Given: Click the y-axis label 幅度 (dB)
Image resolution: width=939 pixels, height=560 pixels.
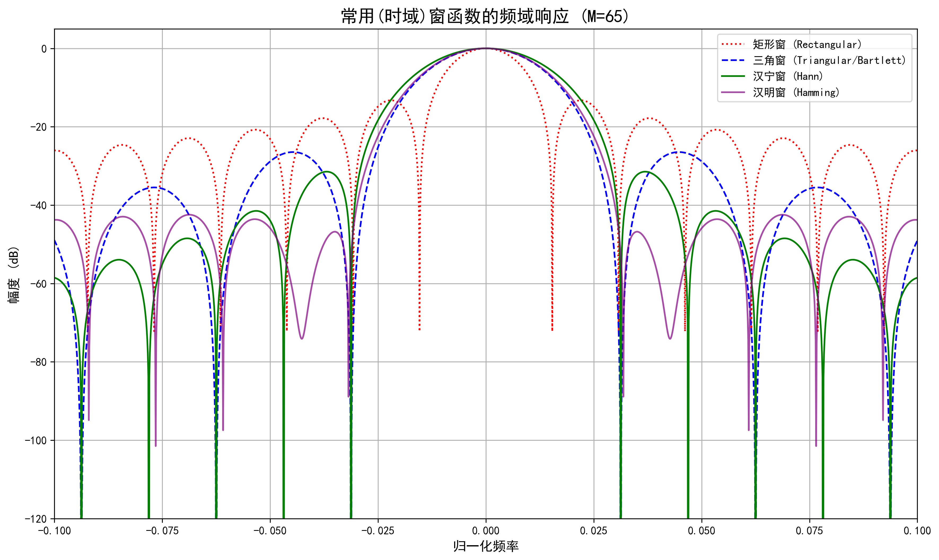Looking at the screenshot, I should (x=13, y=275).
